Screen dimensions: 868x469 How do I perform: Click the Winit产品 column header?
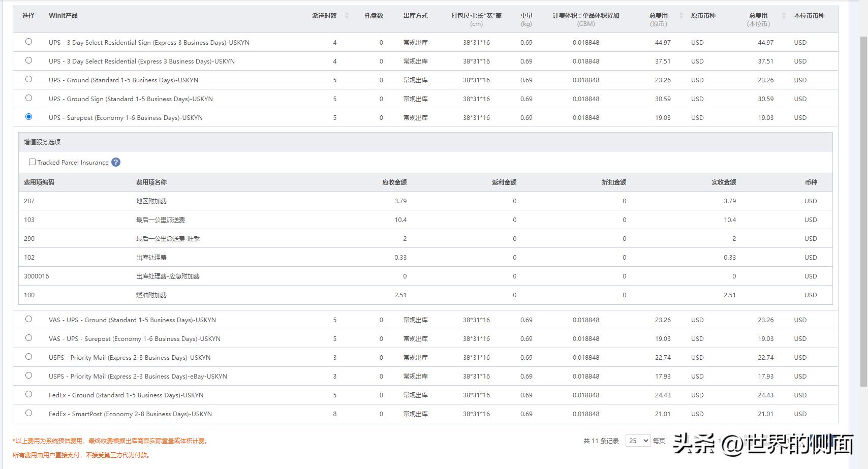(63, 16)
